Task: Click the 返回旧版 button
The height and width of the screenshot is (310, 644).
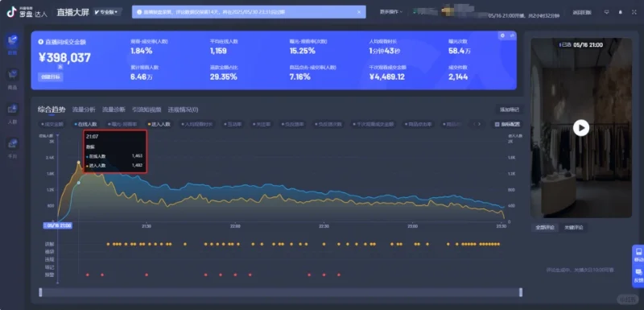Action: [x=581, y=12]
